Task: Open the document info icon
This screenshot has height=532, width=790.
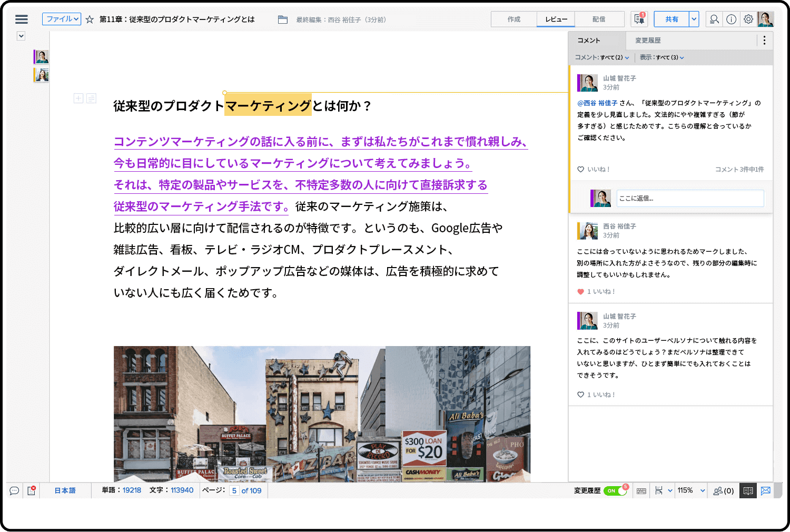Action: click(x=731, y=19)
